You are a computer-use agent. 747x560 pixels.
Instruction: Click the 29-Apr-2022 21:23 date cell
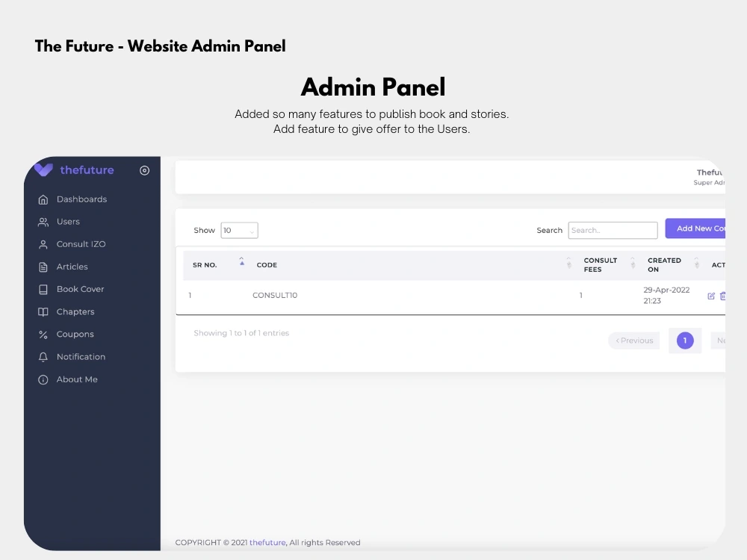click(666, 295)
